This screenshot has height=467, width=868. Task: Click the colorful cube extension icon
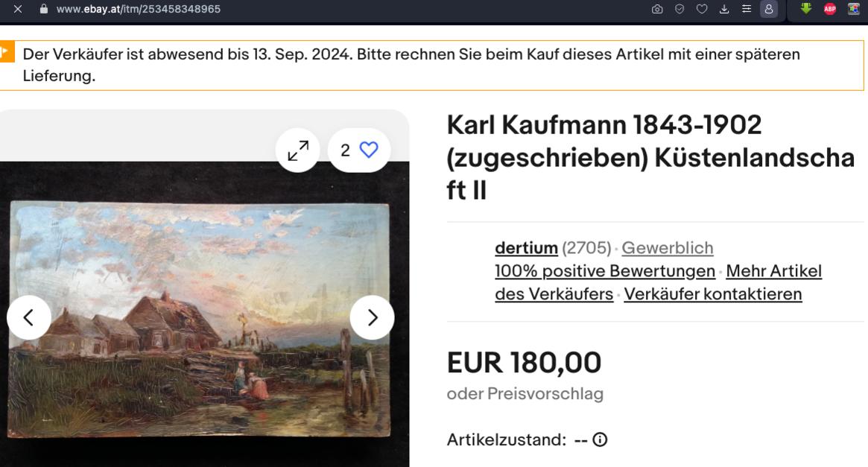point(853,9)
